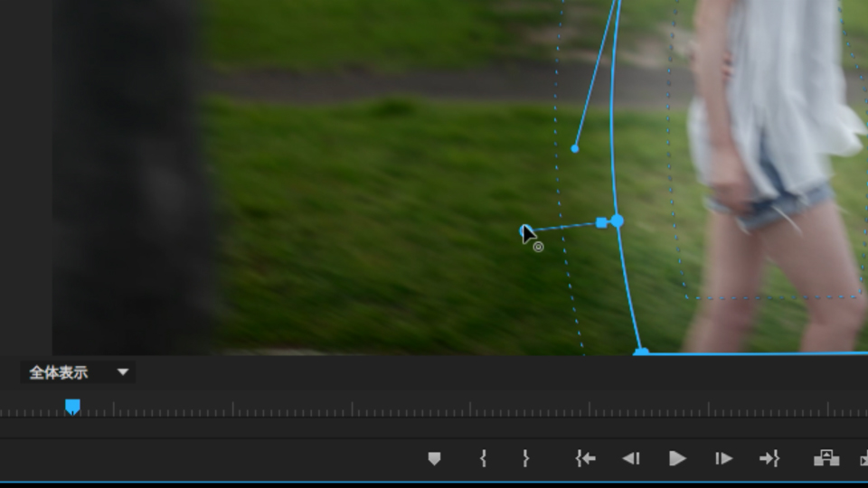Mark In point with the left brace icon

(483, 459)
